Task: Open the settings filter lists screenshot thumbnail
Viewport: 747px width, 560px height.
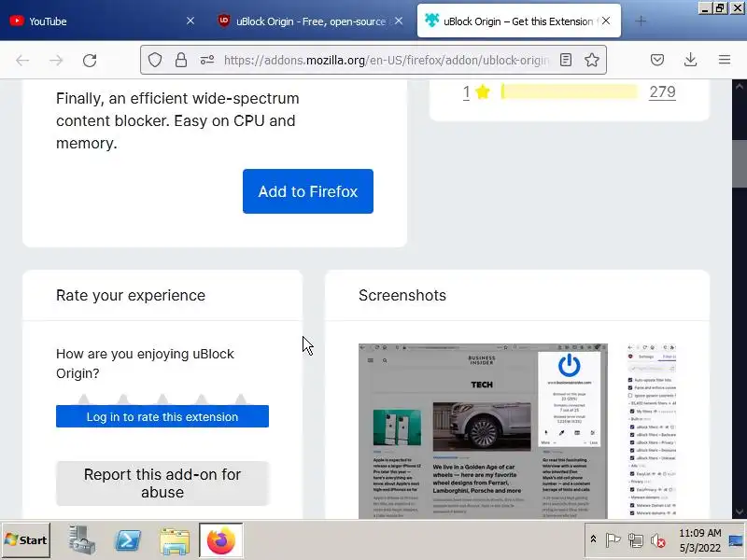Action: click(652, 431)
